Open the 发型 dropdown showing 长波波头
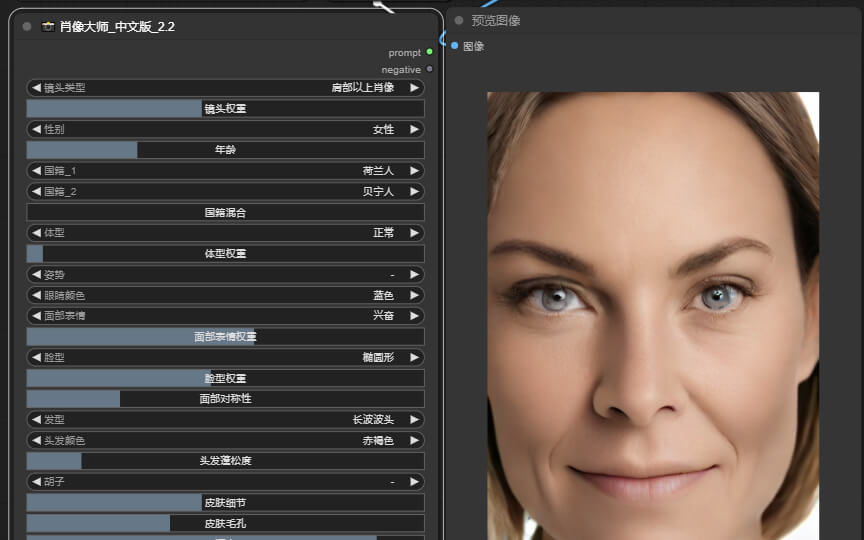864x540 pixels. point(225,419)
